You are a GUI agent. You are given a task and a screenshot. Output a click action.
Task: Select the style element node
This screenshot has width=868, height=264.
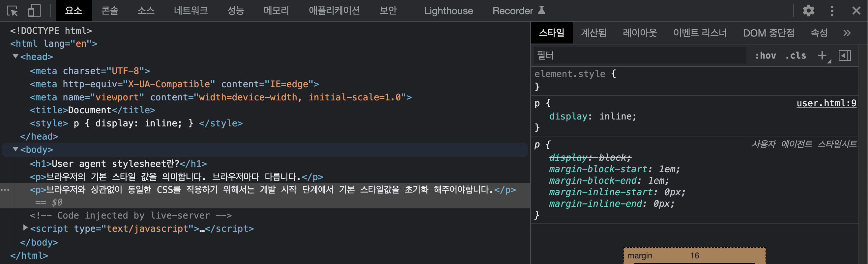136,123
